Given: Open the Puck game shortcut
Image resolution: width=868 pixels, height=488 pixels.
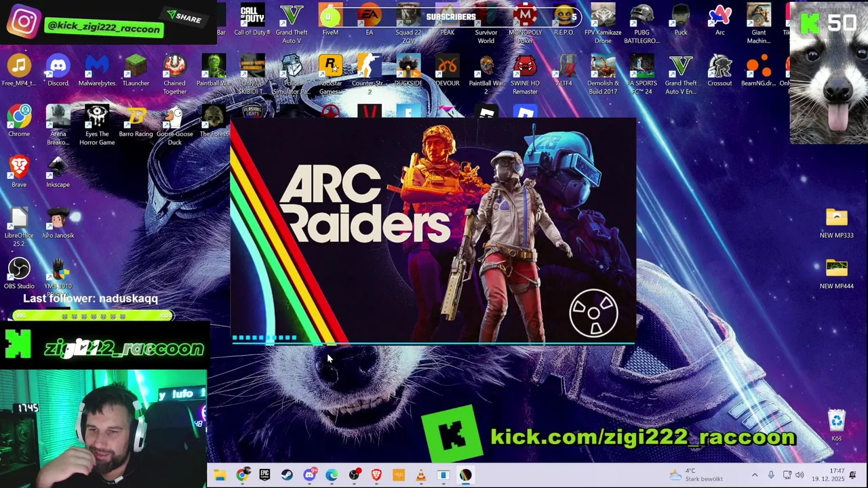Looking at the screenshot, I should [681, 20].
